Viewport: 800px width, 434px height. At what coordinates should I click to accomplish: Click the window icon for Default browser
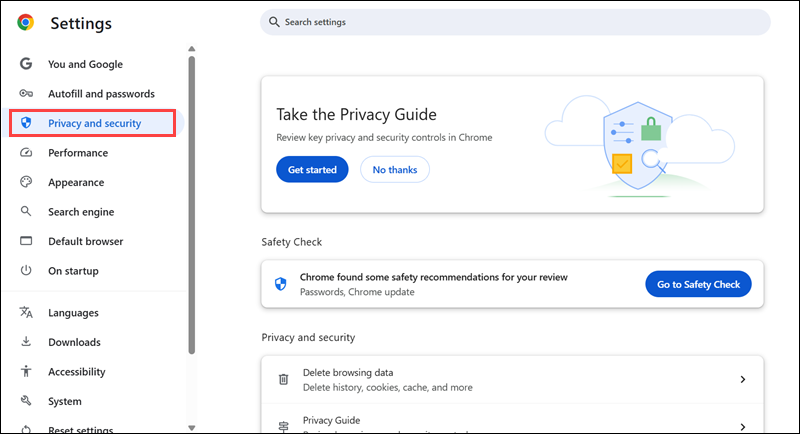(x=26, y=241)
